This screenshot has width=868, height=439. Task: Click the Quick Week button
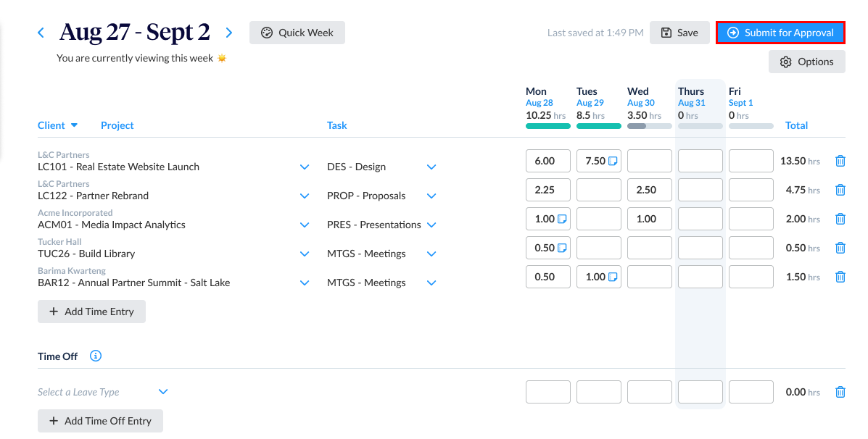(297, 33)
